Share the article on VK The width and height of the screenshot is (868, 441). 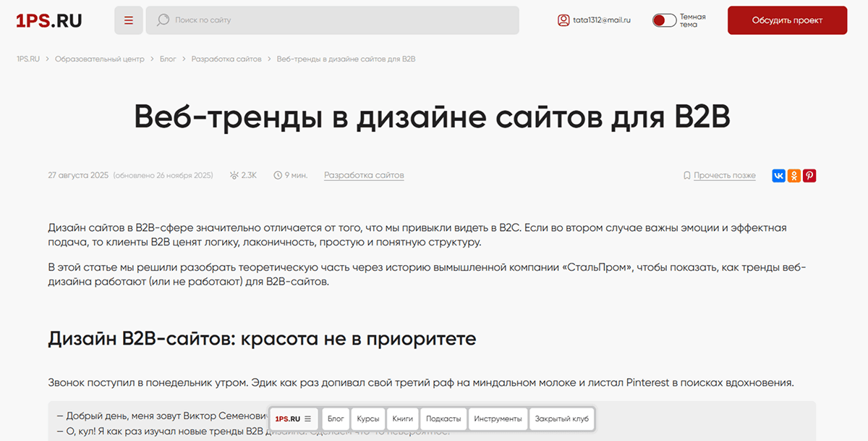click(x=778, y=175)
